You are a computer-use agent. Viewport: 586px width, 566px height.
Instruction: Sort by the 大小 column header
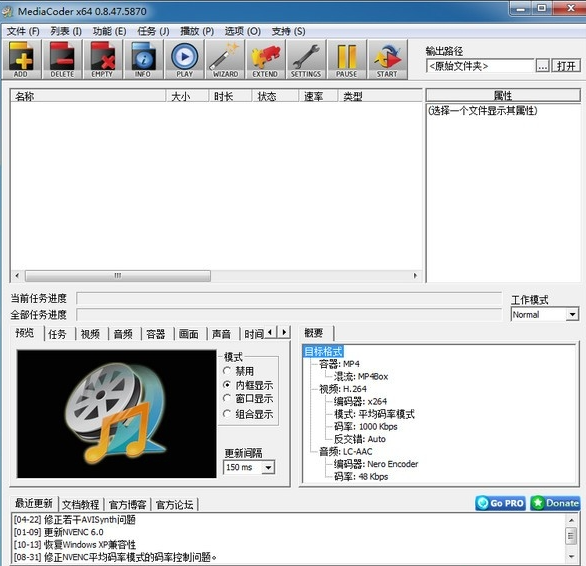(187, 96)
